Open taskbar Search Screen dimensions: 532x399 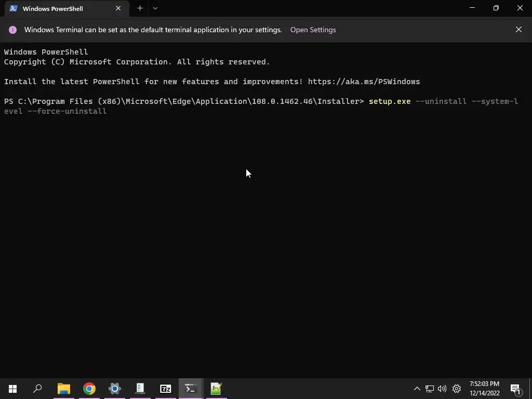point(37,389)
